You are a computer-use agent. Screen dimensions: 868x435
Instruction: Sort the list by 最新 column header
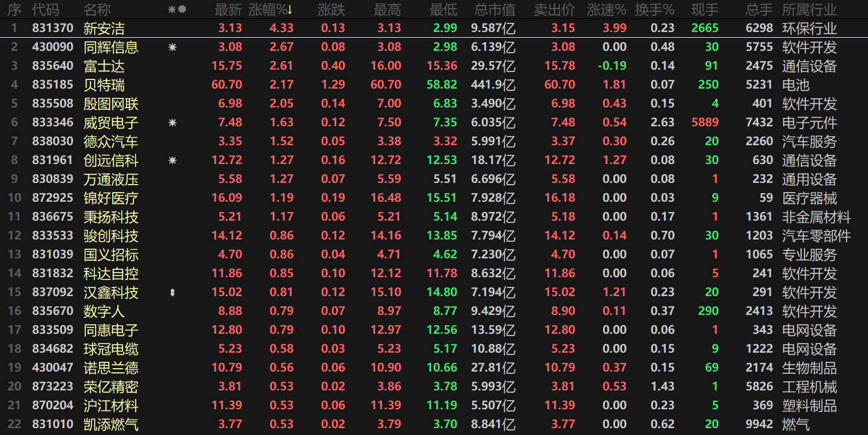click(x=228, y=10)
